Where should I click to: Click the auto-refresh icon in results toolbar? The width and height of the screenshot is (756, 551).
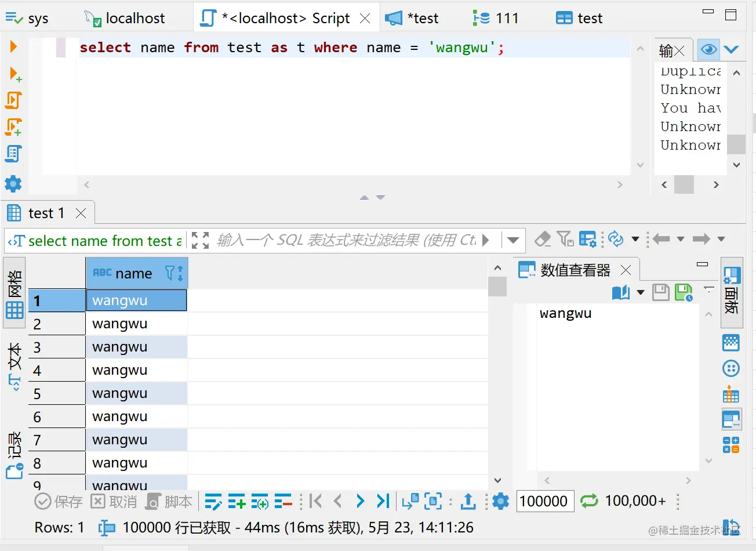pyautogui.click(x=616, y=239)
